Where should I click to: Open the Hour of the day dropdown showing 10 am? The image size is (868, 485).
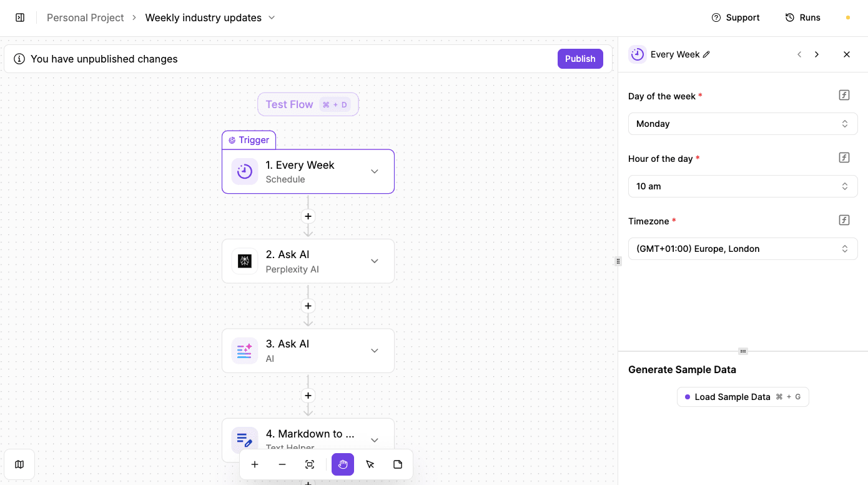[x=742, y=186]
